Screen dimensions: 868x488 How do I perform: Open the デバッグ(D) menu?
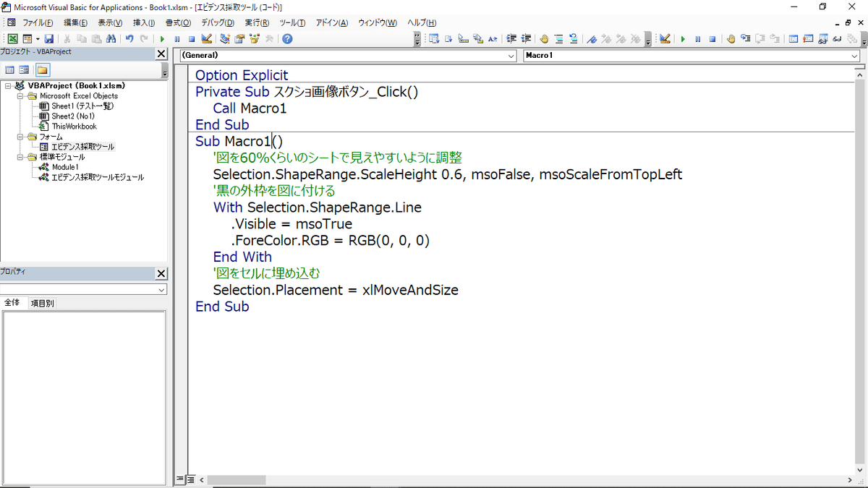point(218,23)
